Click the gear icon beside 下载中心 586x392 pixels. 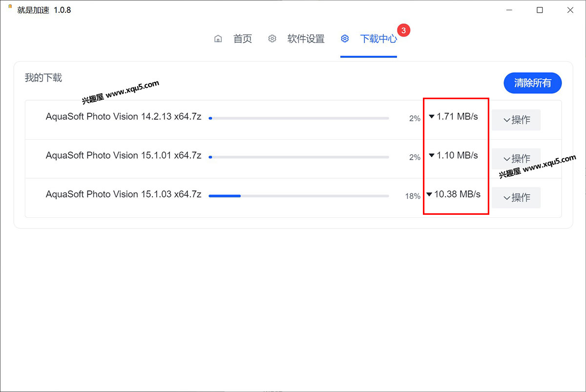pyautogui.click(x=345, y=39)
